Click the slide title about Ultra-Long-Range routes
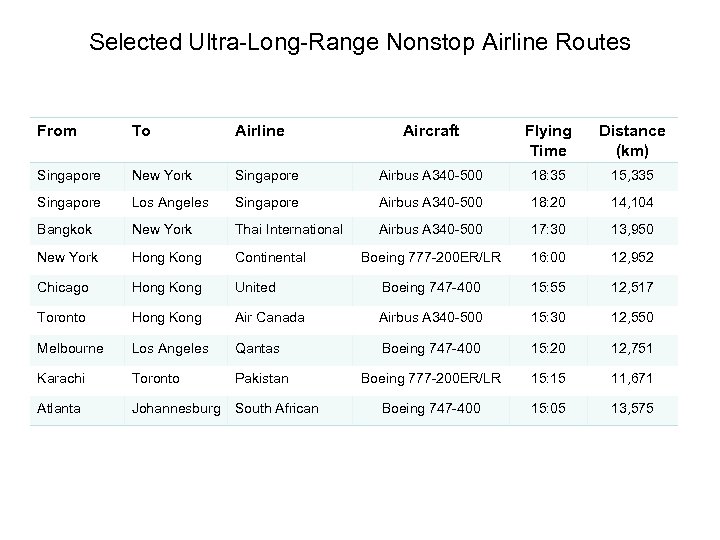Image resolution: width=720 pixels, height=540 pixels. click(x=360, y=42)
